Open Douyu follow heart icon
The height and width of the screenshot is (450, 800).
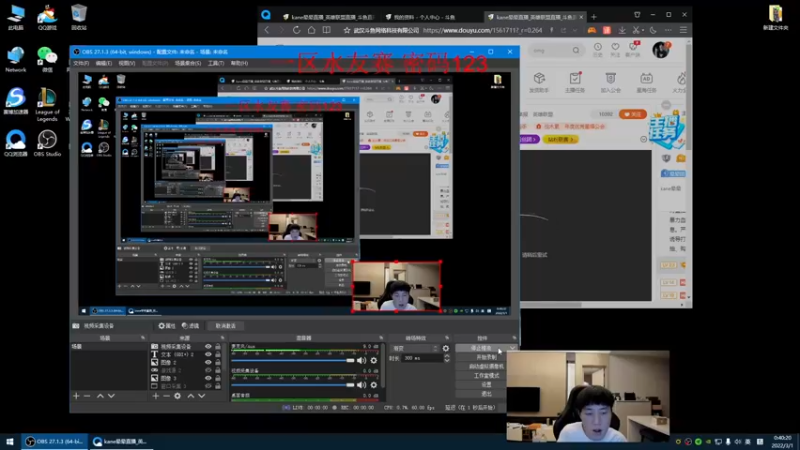[615, 49]
